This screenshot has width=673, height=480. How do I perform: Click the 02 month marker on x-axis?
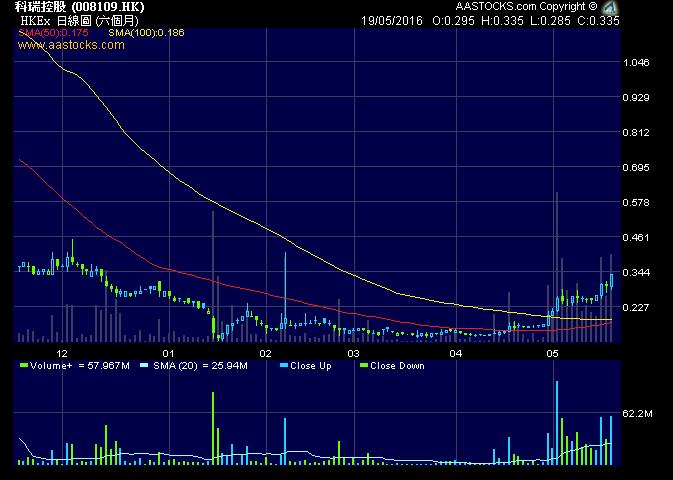265,353
